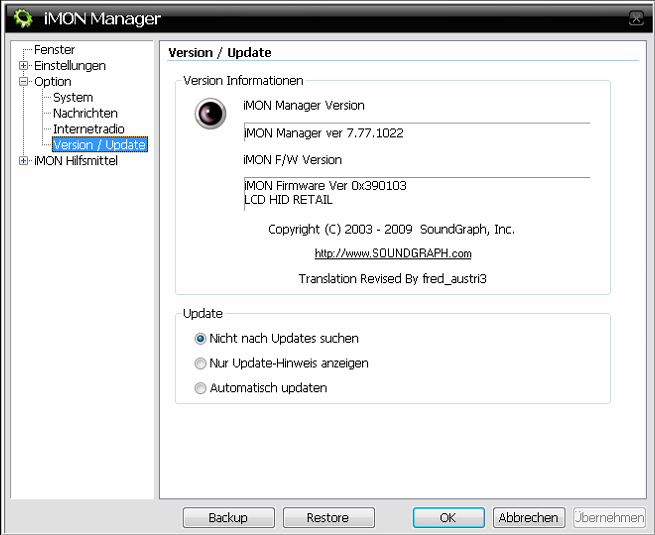Click the iMON Manager version text field
655x535 pixels.
click(416, 133)
